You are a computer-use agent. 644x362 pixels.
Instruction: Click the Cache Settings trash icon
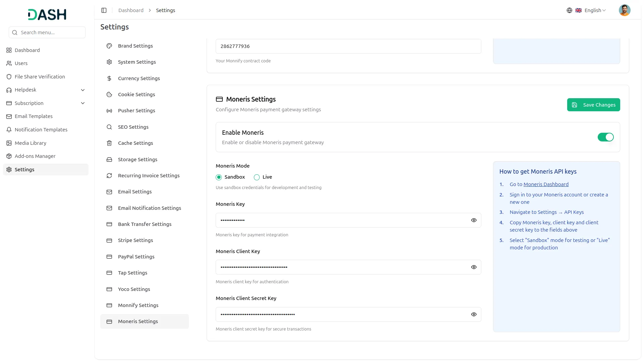coord(109,143)
